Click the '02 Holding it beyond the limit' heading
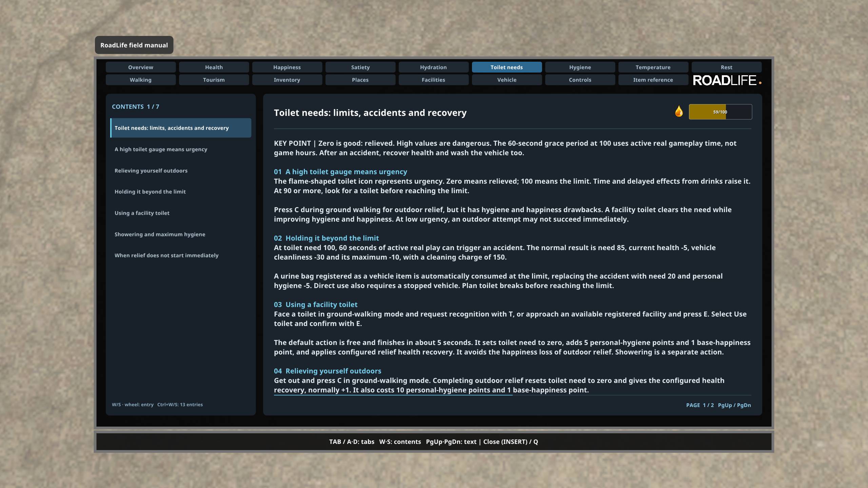The width and height of the screenshot is (868, 488). (x=326, y=238)
